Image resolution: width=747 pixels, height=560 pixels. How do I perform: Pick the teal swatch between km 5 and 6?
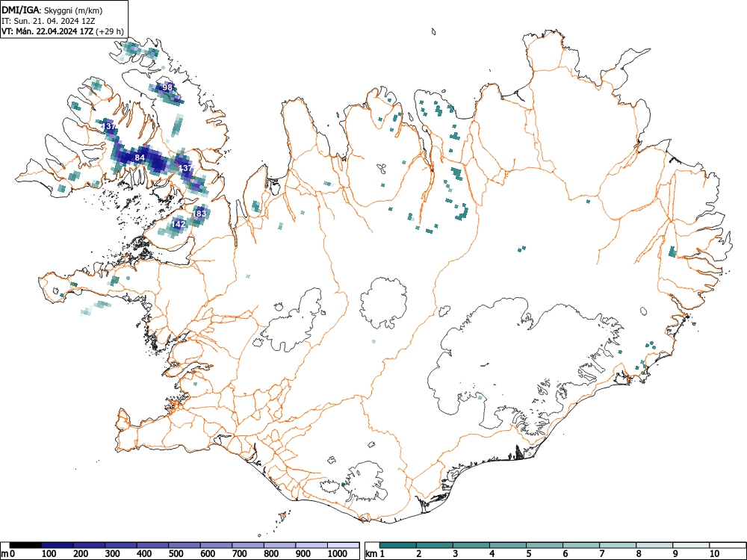(x=545, y=545)
